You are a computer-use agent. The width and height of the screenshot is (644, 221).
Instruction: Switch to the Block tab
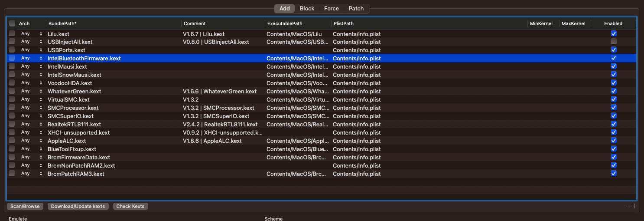[307, 9]
